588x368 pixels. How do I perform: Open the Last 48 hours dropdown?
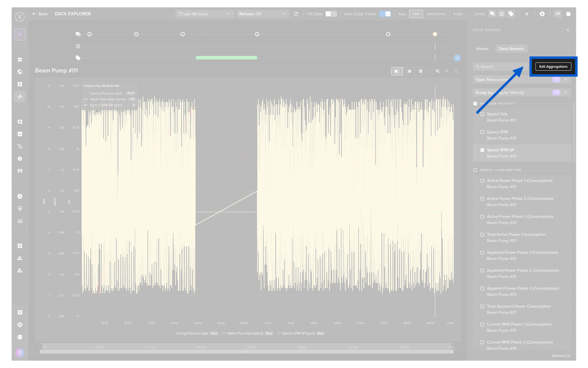pos(204,14)
